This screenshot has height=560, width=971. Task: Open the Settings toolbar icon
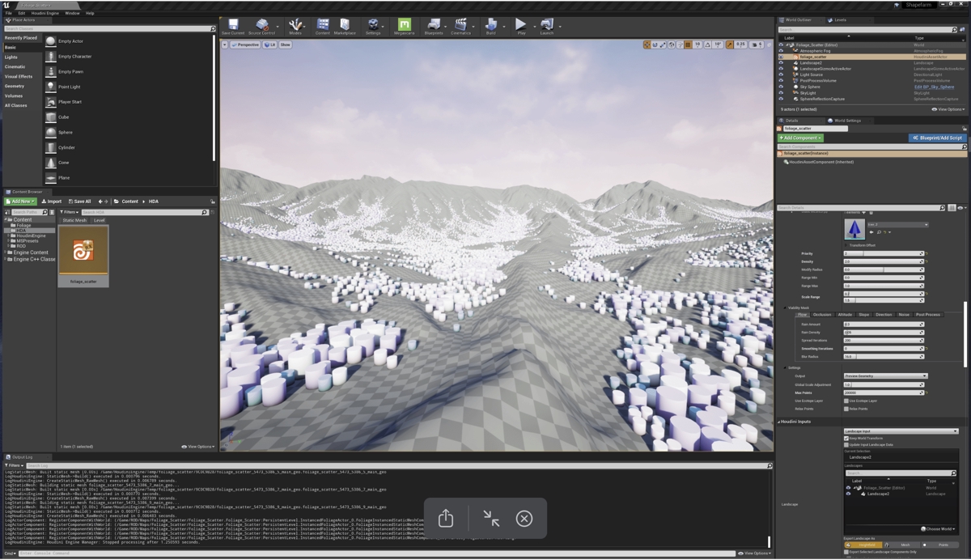[373, 25]
